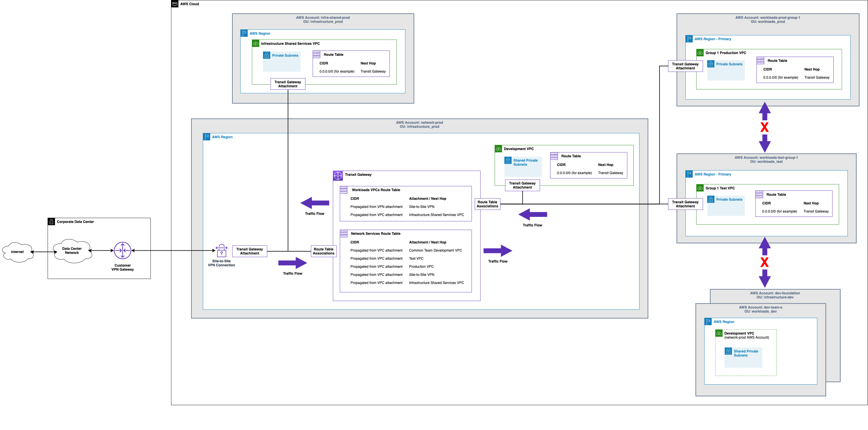Click the Transit Gateway next hop in Development VPC table
The image size is (868, 430).
click(x=611, y=173)
